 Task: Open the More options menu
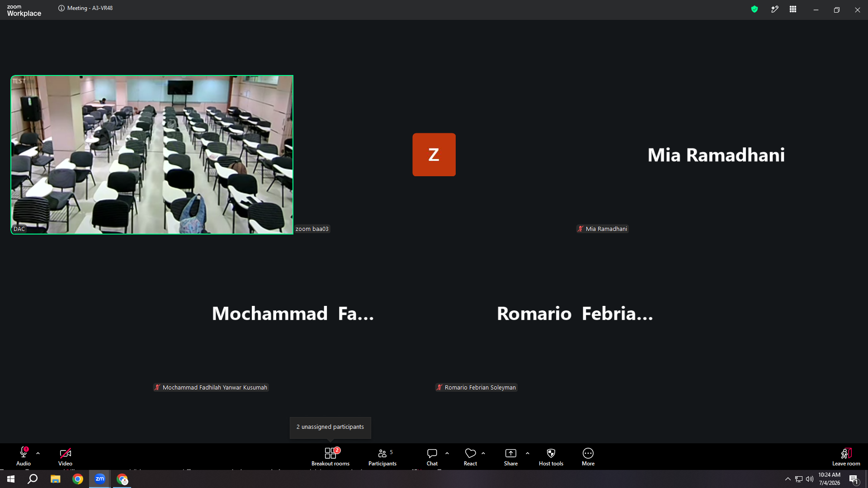point(588,456)
